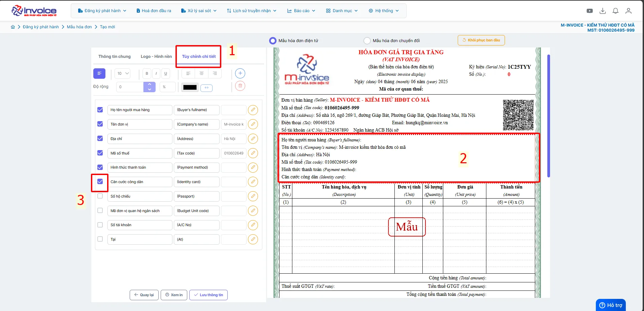Viewport: 644px width, 311px height.
Task: Click the 'Quay lại' back button
Action: (x=144, y=295)
